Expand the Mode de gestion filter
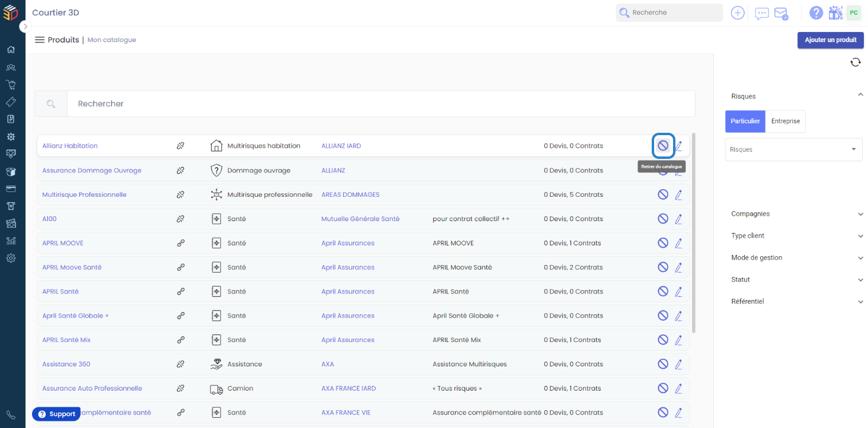 [861, 258]
